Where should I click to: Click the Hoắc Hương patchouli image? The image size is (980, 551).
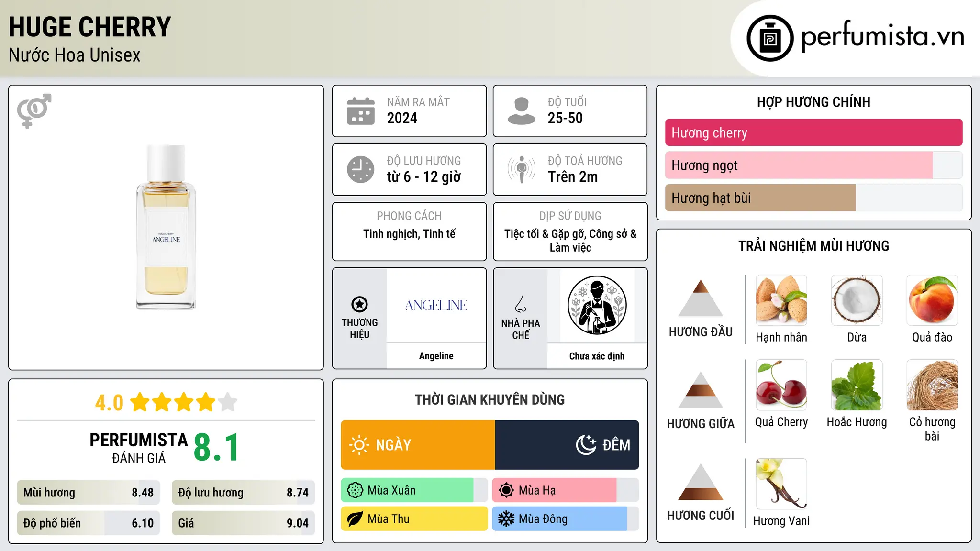pyautogui.click(x=857, y=385)
